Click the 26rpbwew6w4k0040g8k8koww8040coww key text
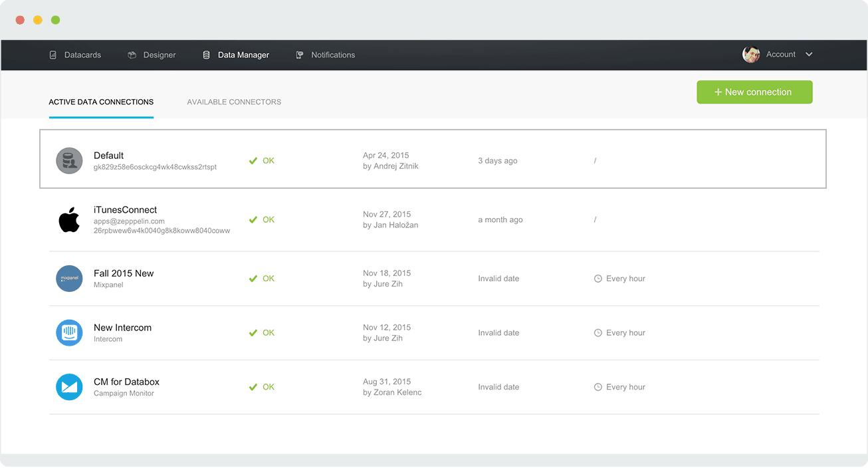This screenshot has width=868, height=468. click(162, 231)
